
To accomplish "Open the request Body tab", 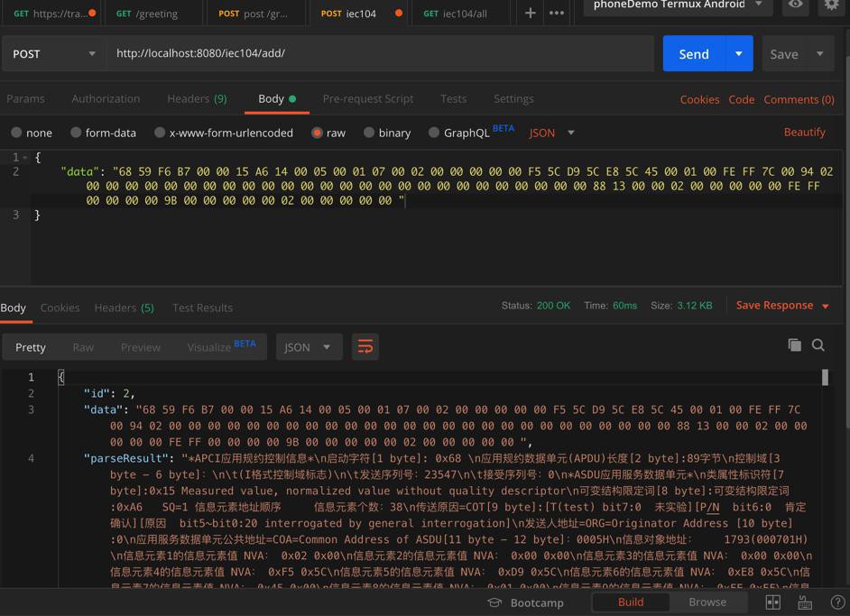I will (x=276, y=99).
